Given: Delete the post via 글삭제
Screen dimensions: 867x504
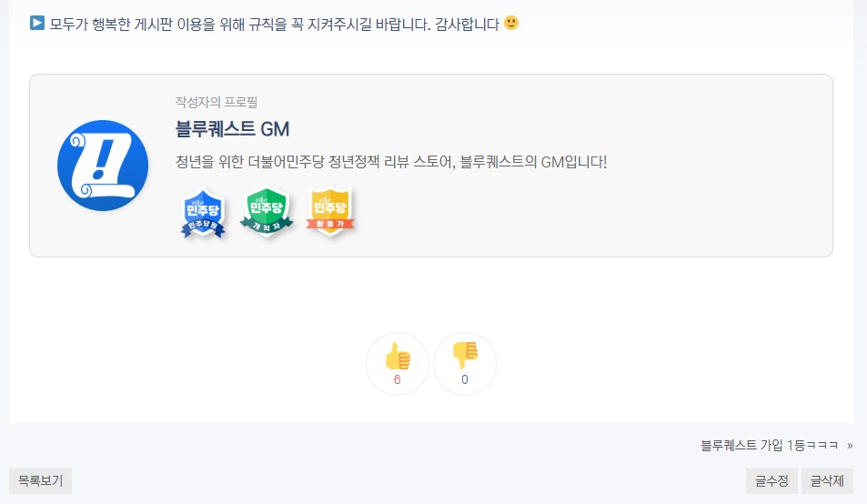Looking at the screenshot, I should (827, 480).
